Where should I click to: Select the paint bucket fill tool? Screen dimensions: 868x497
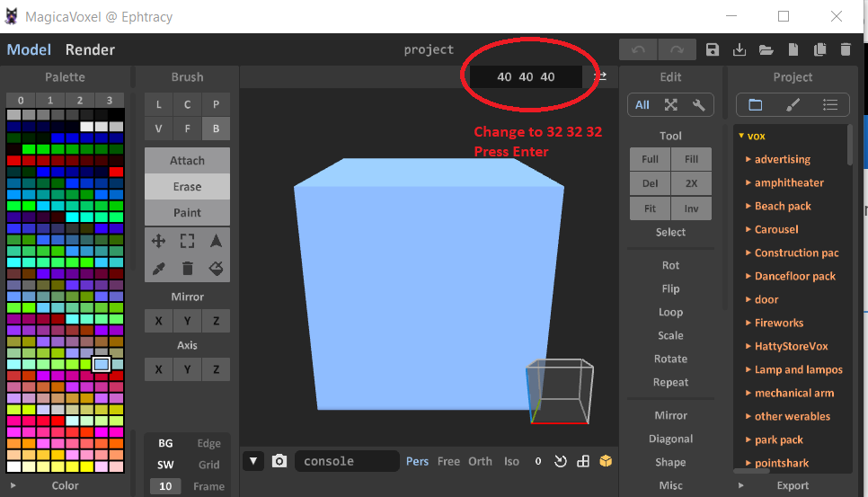(216, 268)
